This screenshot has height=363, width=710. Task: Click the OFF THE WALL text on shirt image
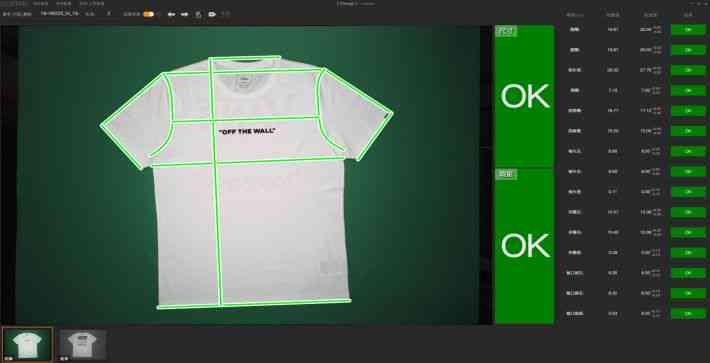click(x=247, y=131)
